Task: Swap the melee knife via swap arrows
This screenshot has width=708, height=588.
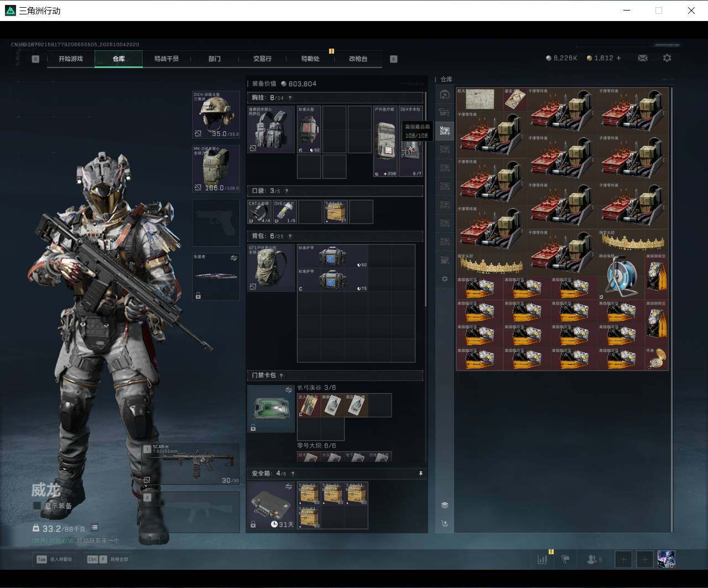Action: click(233, 258)
